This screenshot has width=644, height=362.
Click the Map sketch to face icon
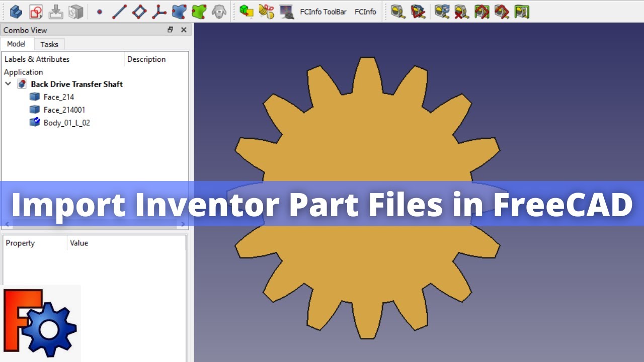pos(56,12)
